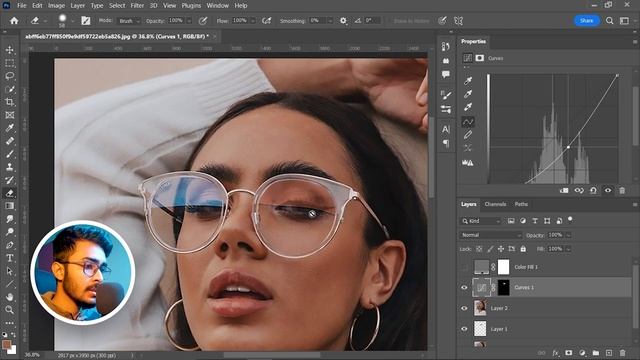
Task: Hide the Curves 1 layer
Action: pyautogui.click(x=464, y=287)
